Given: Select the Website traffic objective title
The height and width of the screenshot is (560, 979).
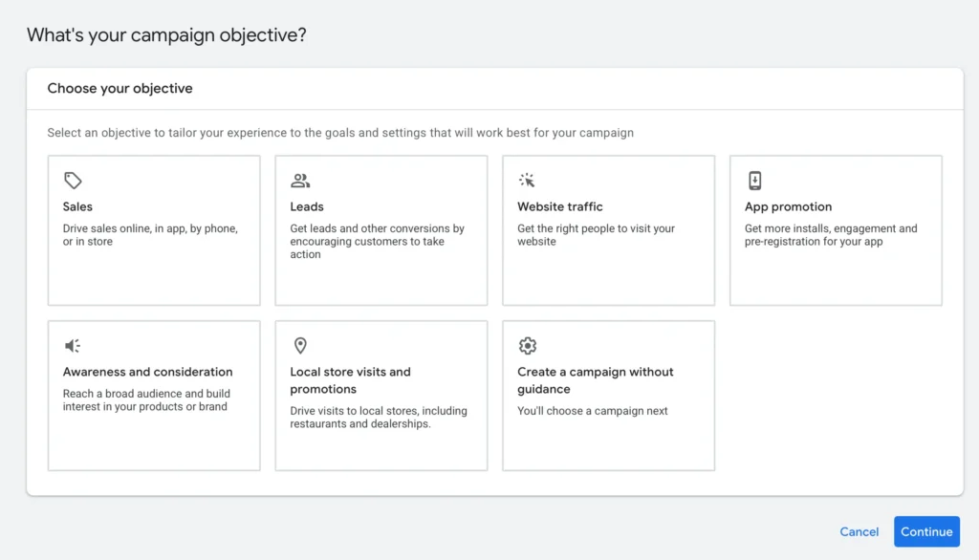Looking at the screenshot, I should pyautogui.click(x=560, y=206).
